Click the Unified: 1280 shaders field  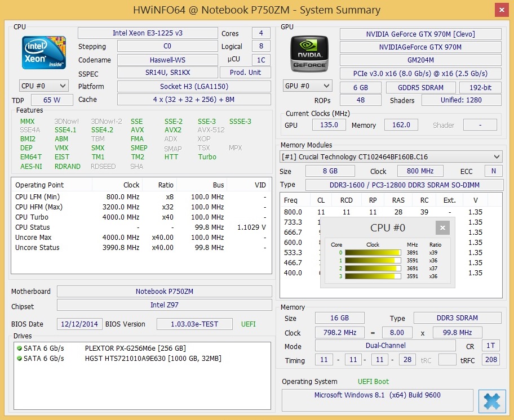point(461,100)
